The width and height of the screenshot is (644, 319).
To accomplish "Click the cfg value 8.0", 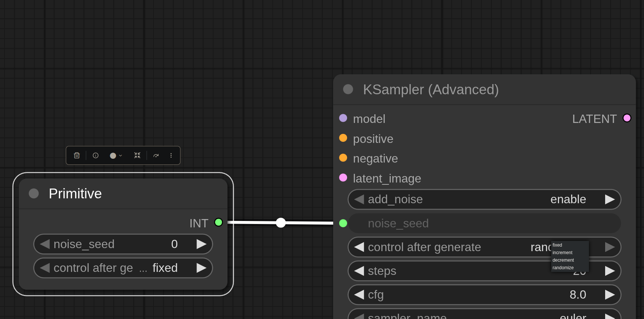I will (x=578, y=294).
